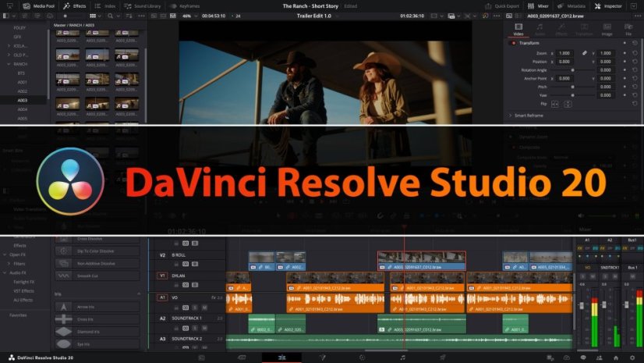Switch to the Color page icon
The image size is (644, 363).
363,358
